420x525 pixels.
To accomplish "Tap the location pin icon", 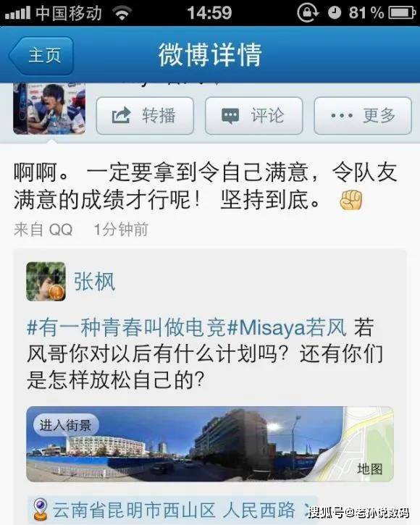I will click(41, 509).
